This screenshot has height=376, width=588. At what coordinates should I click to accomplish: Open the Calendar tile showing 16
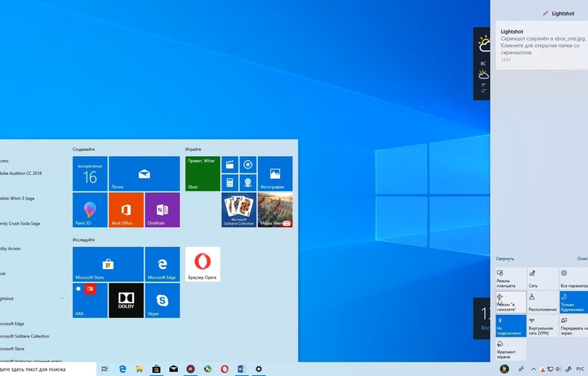(x=90, y=174)
